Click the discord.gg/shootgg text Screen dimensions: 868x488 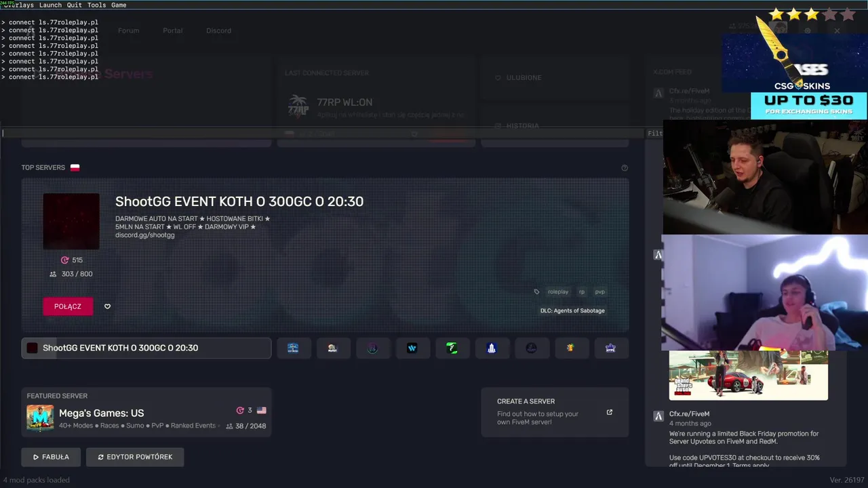coord(144,235)
